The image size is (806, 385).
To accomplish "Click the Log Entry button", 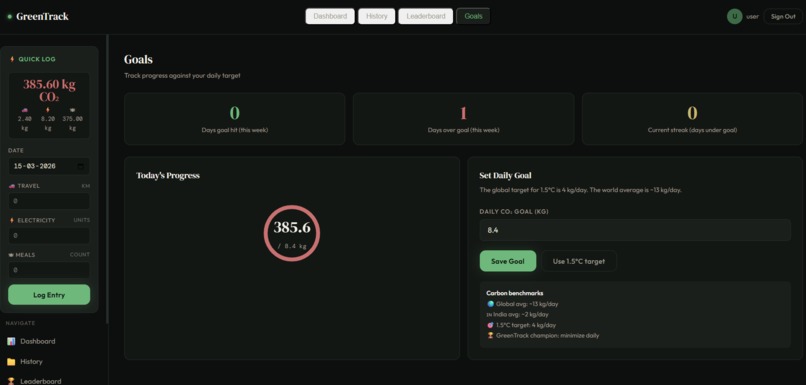I will 49,295.
